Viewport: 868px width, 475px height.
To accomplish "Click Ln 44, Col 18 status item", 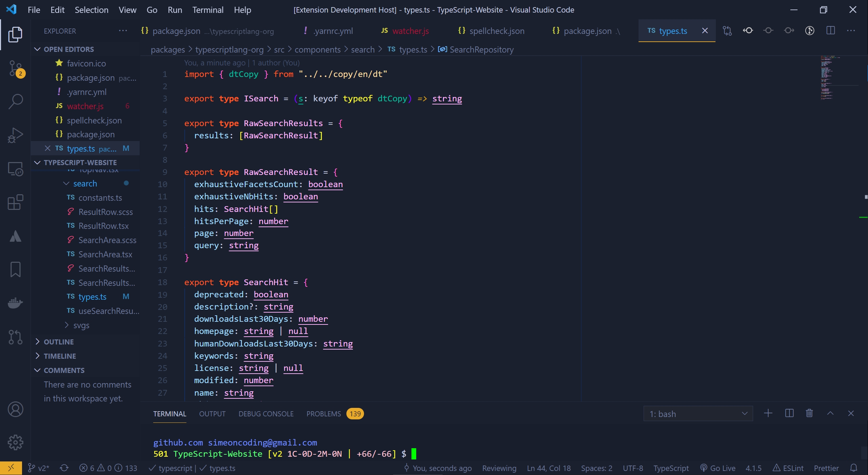I will (548, 468).
